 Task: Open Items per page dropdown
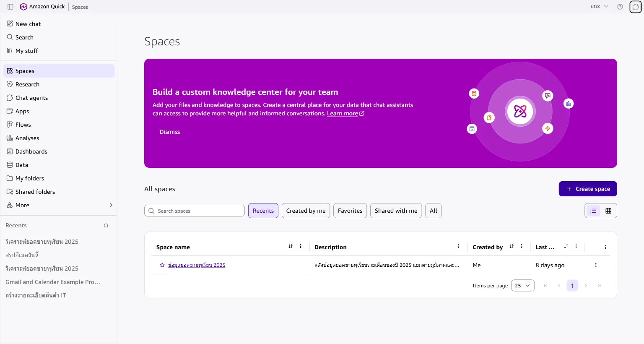coord(523,285)
